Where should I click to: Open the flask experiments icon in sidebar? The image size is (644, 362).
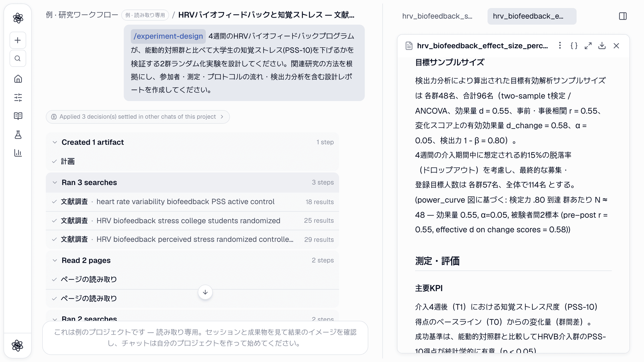pos(18,135)
